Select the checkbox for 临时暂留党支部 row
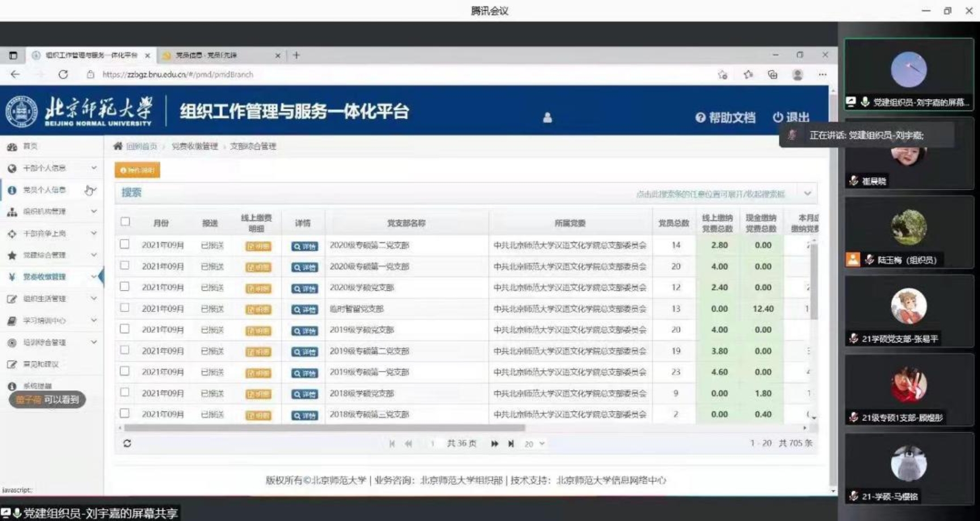 click(x=125, y=309)
